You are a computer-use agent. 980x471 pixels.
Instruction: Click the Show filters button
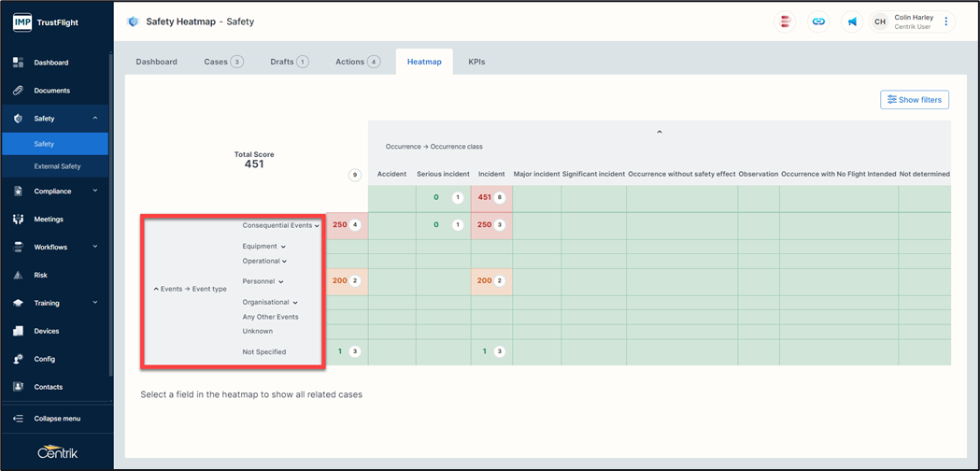coord(915,100)
